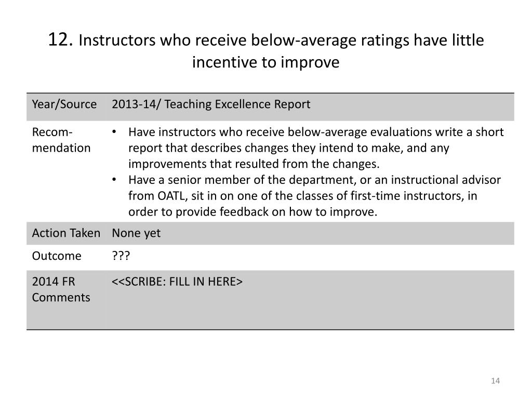Screen dimensions: 532x399
Task: Click the slide title number 12
Action: (x=60, y=39)
